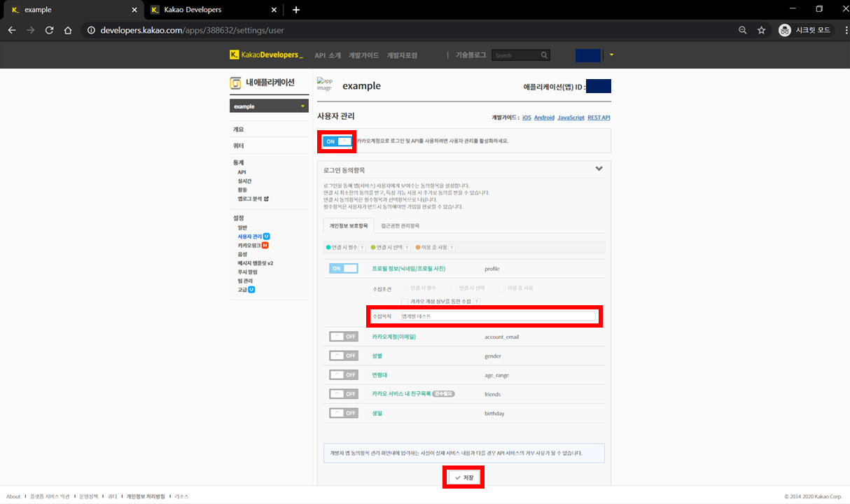The width and height of the screenshot is (850, 504).
Task: Click the zoom magnifier icon in address bar
Action: pyautogui.click(x=743, y=30)
